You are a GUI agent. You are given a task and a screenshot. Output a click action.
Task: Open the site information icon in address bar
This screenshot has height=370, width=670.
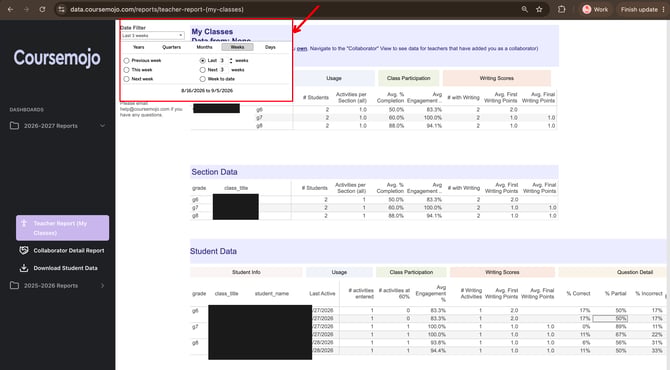point(62,9)
